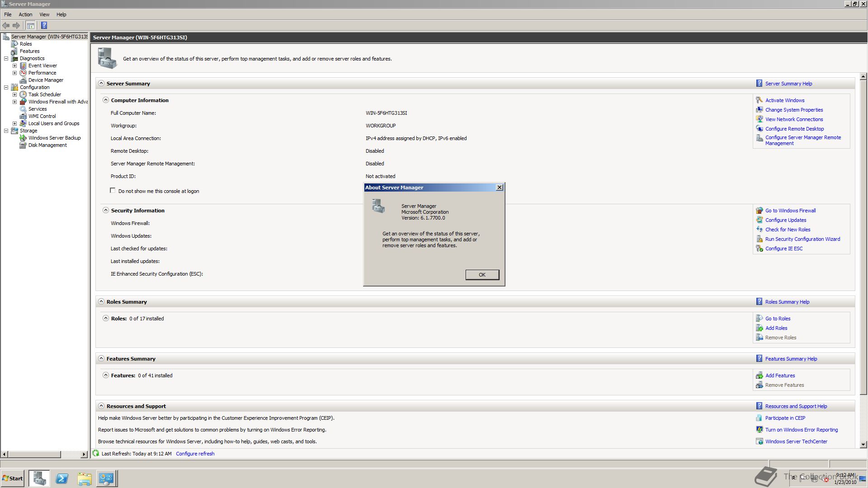Click the Roles Summary Help question icon
Image resolution: width=868 pixels, height=488 pixels.
click(759, 301)
